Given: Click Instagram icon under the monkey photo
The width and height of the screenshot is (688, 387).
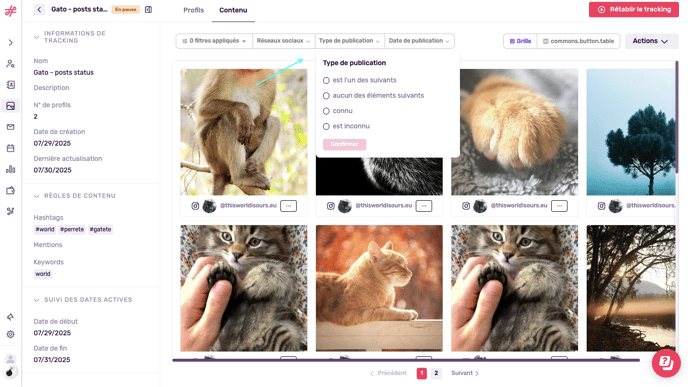Looking at the screenshot, I should point(195,206).
